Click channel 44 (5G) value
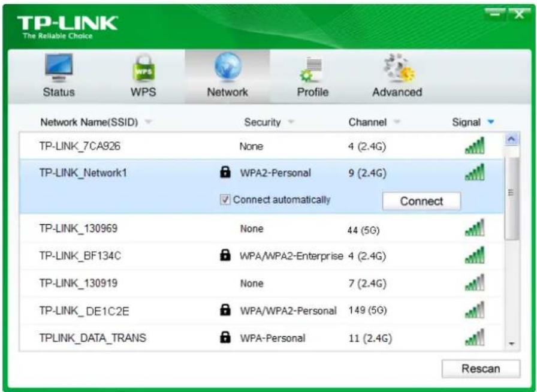This screenshot has height=392, width=537. [x=363, y=230]
